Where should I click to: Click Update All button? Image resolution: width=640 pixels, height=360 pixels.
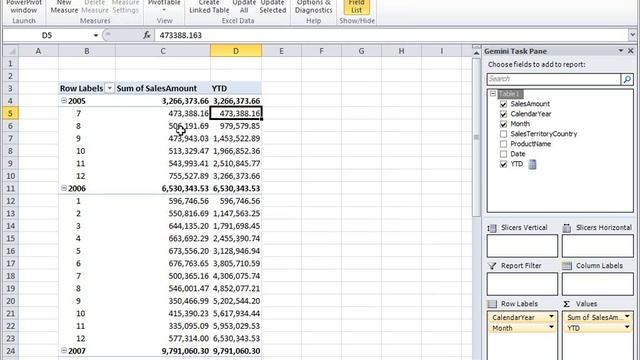pos(244,7)
